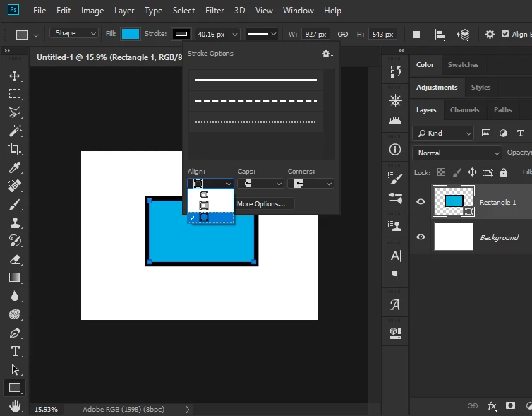
Task: Open the Paragraph panel icon
Action: pyautogui.click(x=396, y=275)
